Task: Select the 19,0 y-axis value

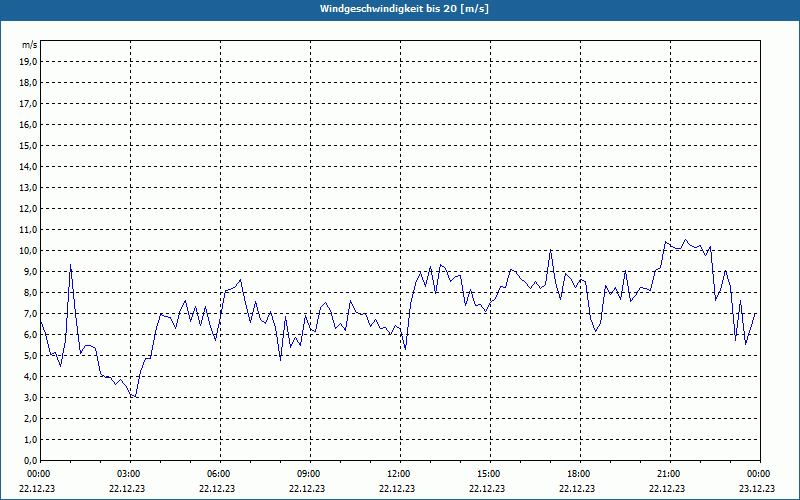Action: pos(28,62)
